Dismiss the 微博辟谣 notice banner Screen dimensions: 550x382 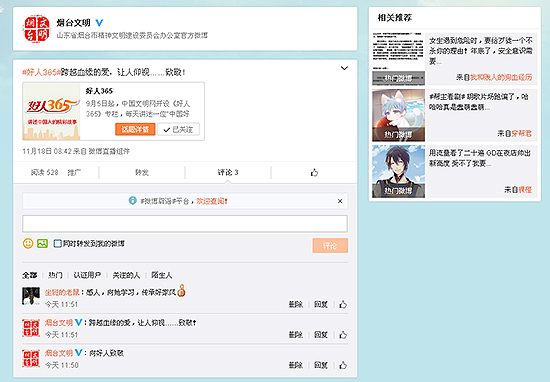pos(340,201)
